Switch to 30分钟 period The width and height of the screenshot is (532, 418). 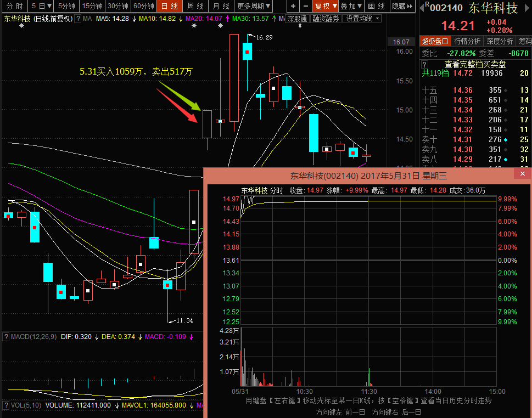118,6
